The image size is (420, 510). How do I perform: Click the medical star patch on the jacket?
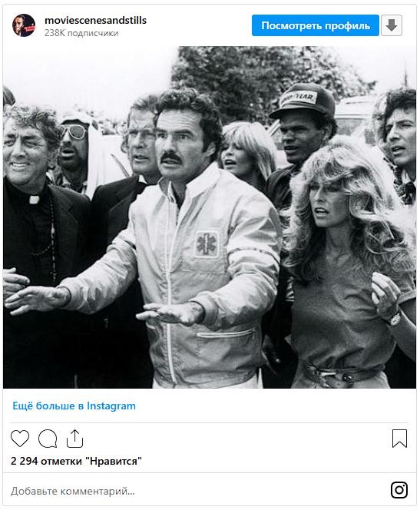207,243
